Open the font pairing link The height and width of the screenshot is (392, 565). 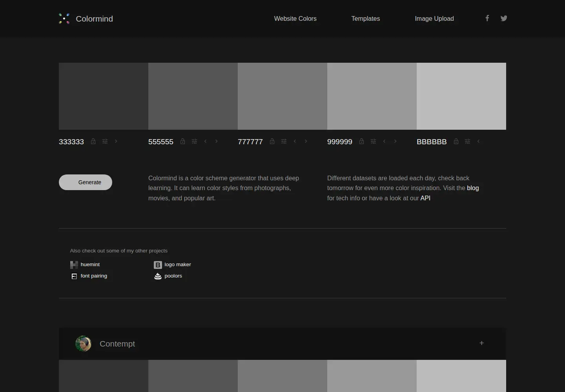pyautogui.click(x=94, y=276)
